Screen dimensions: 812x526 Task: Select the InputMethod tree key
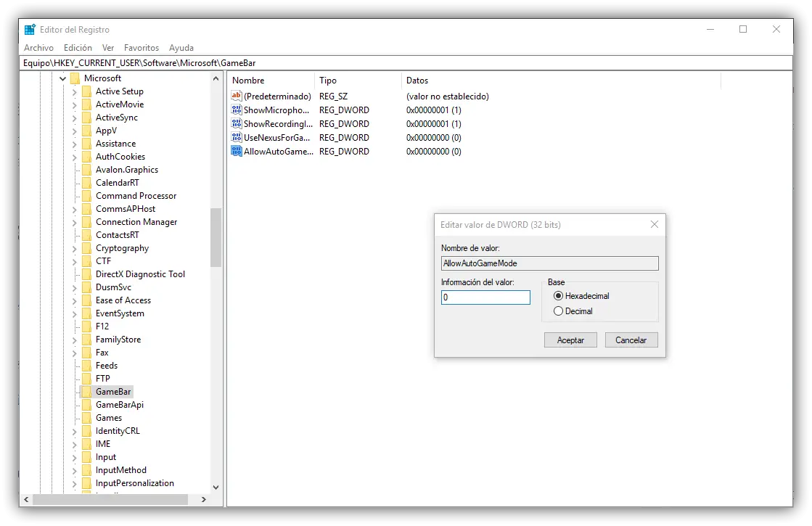click(x=121, y=470)
